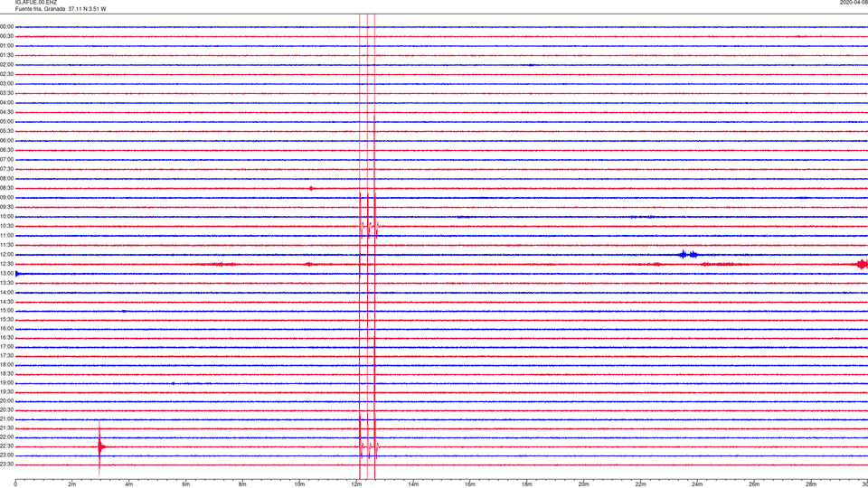Select the 03:00 trace time label

pos(6,83)
